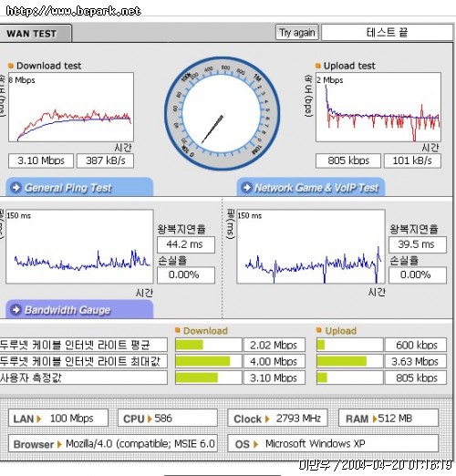Click the 사용자 측정값 row label

coord(83,378)
